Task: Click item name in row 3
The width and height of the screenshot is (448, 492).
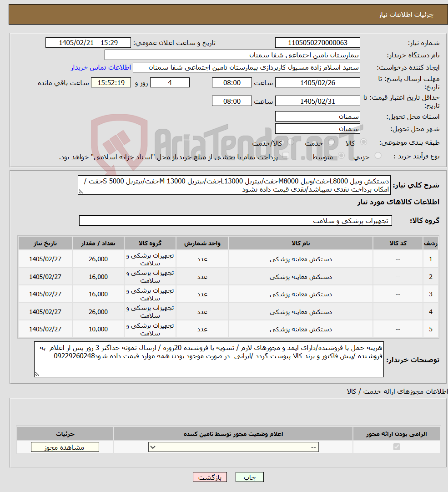Action: (301, 294)
